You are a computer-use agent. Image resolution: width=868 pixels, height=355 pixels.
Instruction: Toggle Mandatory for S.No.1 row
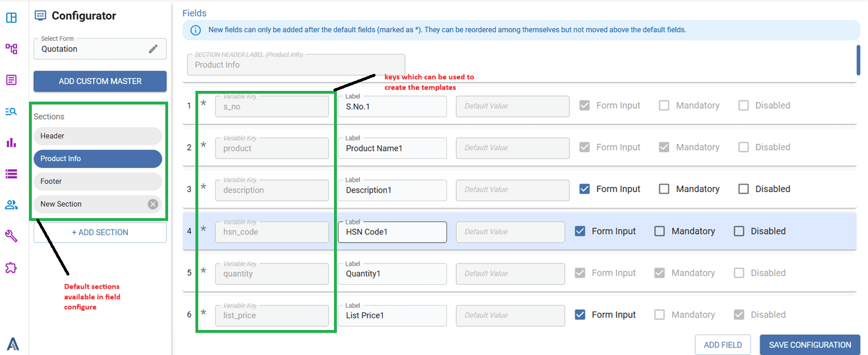point(664,105)
